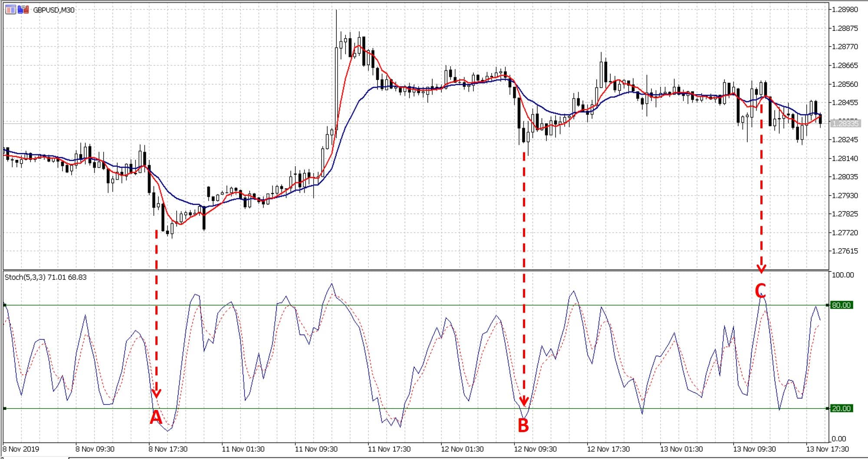Screen dimensions: 868x459
Task: Click the 0.00 stochastic scale value
Action: tap(839, 439)
